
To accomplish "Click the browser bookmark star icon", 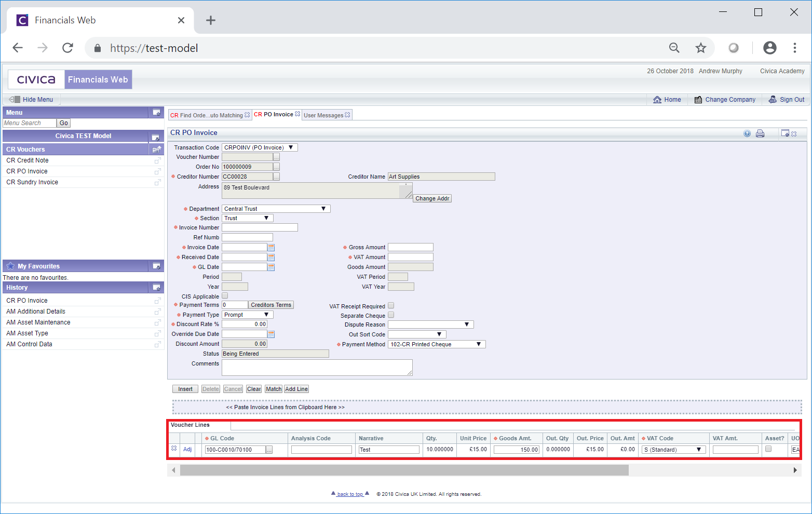I will (701, 48).
